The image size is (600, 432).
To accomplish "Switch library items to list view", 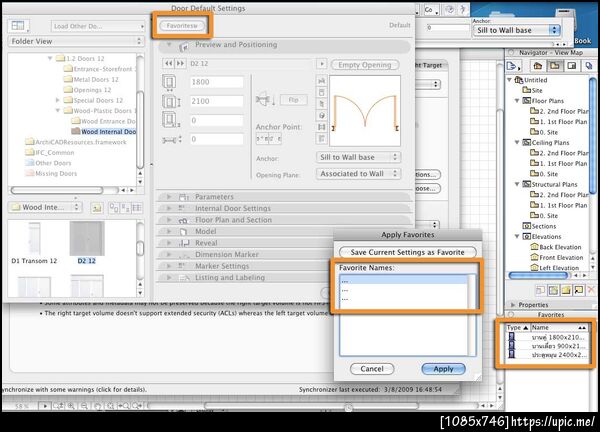I will [137, 208].
